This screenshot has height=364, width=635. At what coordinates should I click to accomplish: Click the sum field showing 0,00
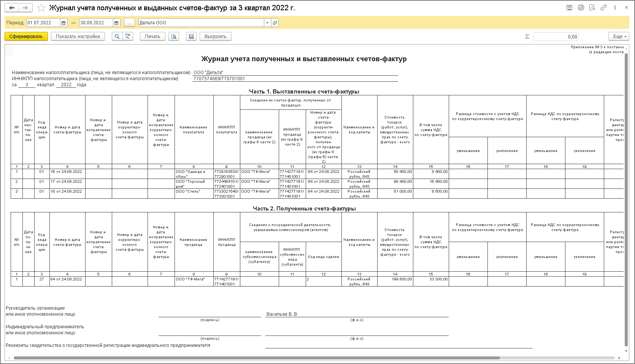click(x=556, y=36)
